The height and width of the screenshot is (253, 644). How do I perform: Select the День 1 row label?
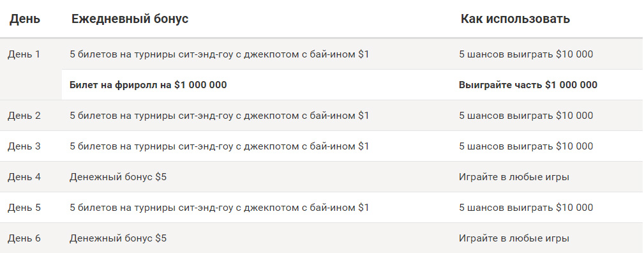click(x=24, y=54)
